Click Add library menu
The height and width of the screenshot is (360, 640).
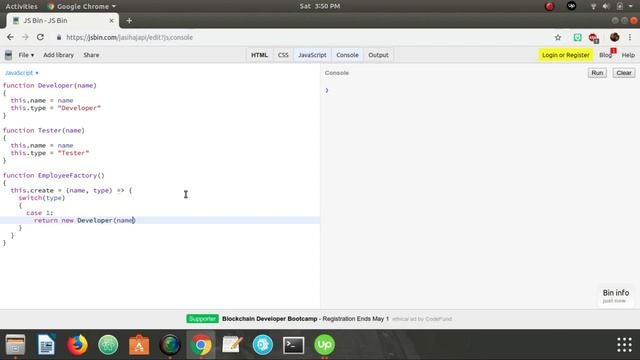pos(58,55)
